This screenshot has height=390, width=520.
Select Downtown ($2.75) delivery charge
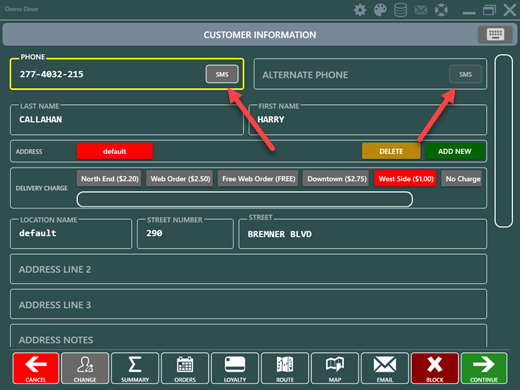[x=336, y=179]
